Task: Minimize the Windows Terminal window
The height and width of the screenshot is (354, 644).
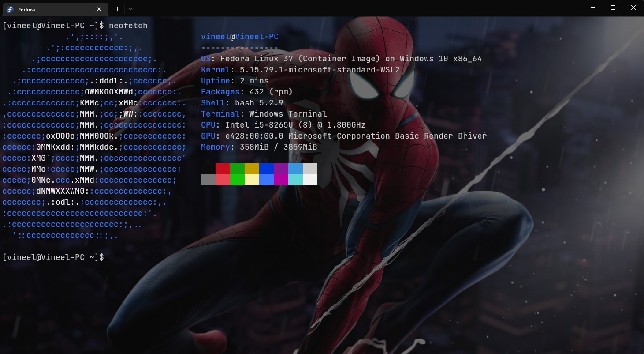Action: (x=593, y=8)
